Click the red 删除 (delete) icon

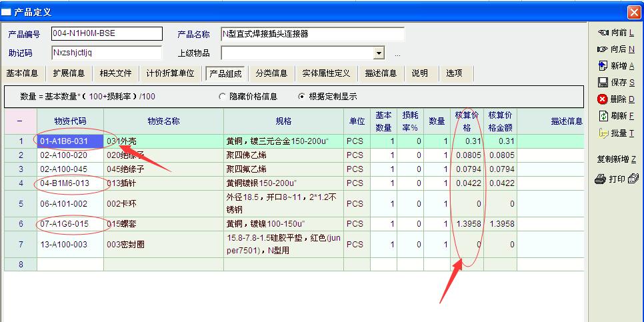(603, 99)
